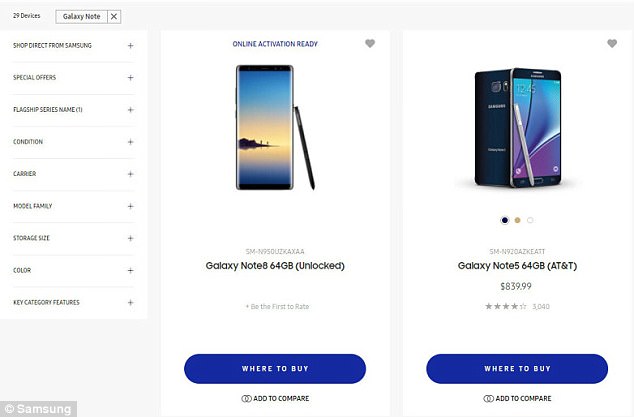
Task: Expand the Model Family filter
Action: coord(130,206)
